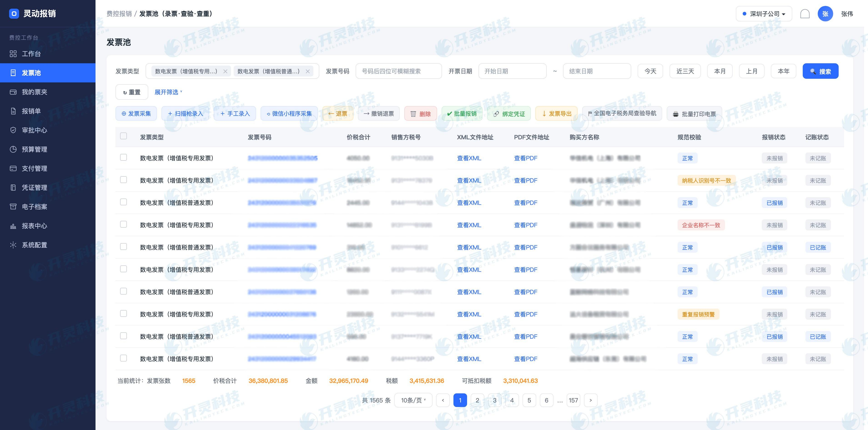The width and height of the screenshot is (868, 430).
Task: Check the fifth row invoice checkbox
Action: 124,247
